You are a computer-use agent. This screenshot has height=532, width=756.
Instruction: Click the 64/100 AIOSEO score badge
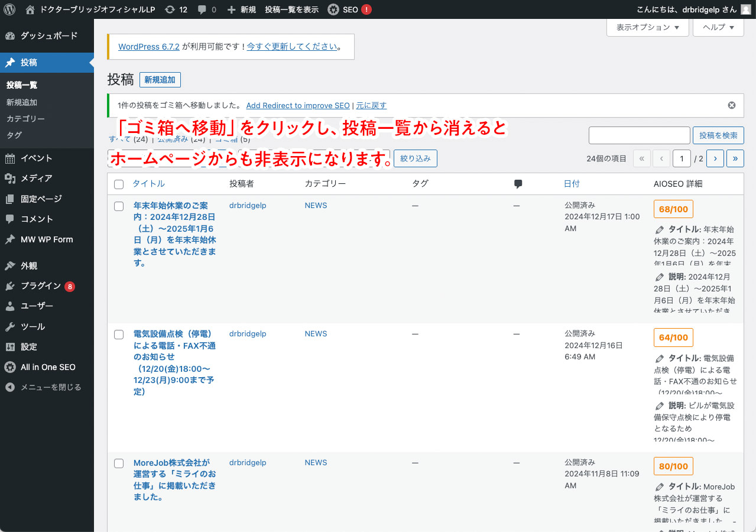pos(673,338)
